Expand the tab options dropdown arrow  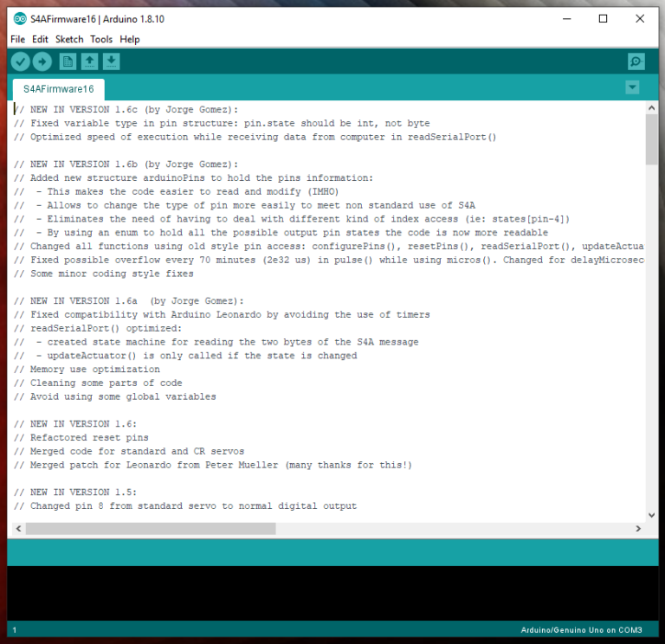tap(632, 87)
